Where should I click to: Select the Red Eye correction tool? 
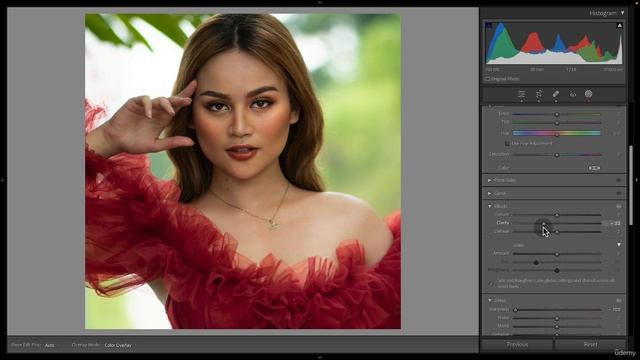pos(573,94)
